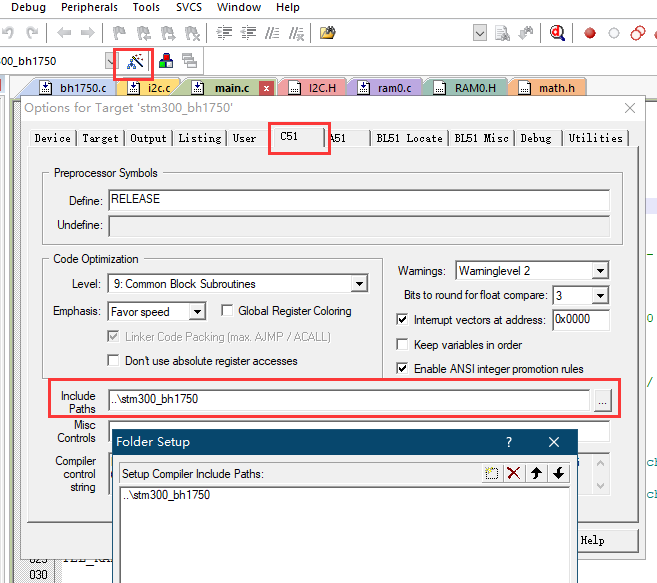Click the red Insert Breakpoint icon

tap(590, 33)
